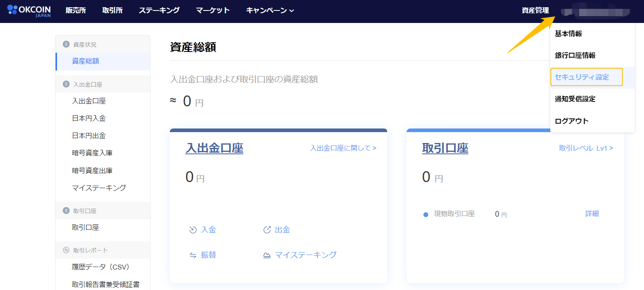Click the 取引口座 section header icon in sidebar

click(x=66, y=211)
